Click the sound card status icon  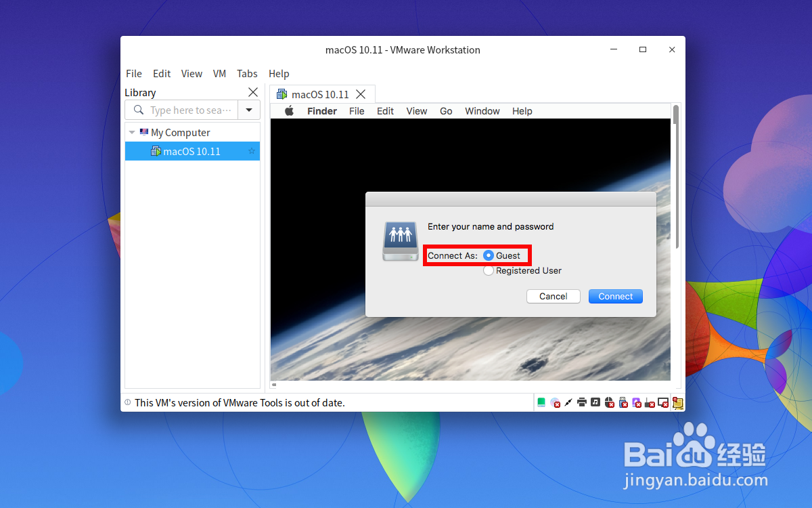tap(595, 402)
